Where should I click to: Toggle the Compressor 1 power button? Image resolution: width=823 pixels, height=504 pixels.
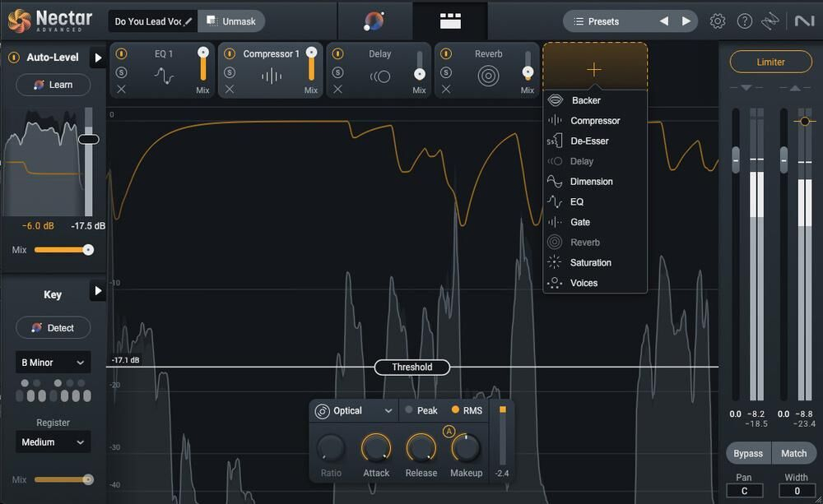[230, 54]
